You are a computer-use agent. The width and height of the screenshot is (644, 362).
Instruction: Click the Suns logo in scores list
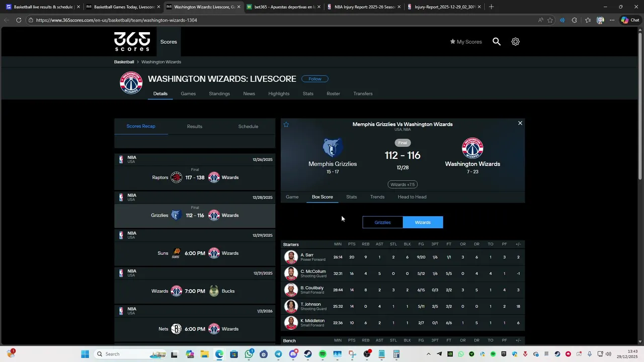pyautogui.click(x=176, y=253)
